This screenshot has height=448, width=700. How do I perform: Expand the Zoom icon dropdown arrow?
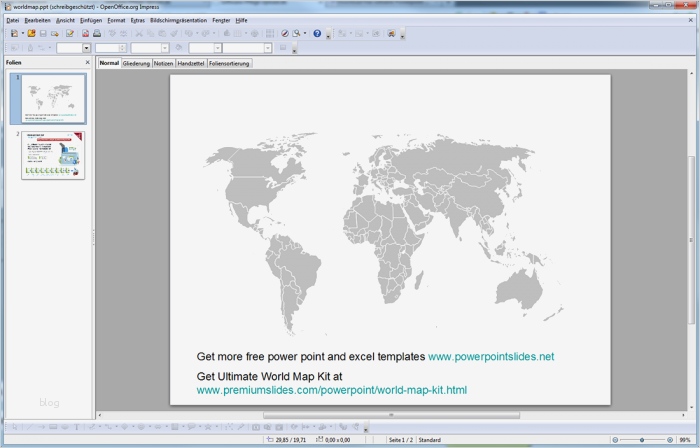pos(305,33)
